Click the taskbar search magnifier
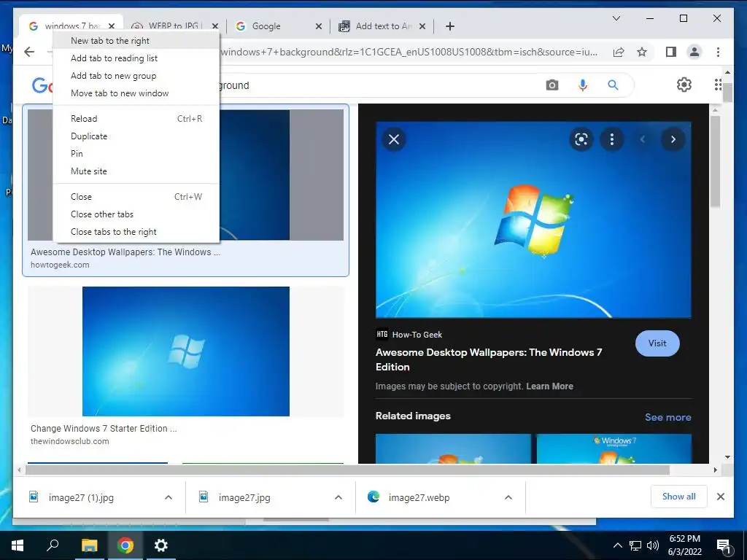Screen dimensions: 747x560 53,545
